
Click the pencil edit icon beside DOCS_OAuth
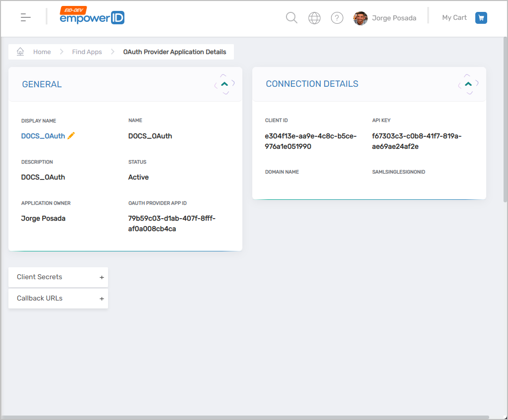coord(71,136)
